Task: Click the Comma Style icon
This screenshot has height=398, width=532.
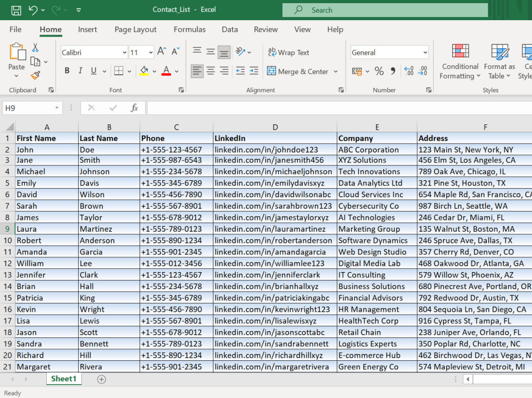Action: [393, 71]
